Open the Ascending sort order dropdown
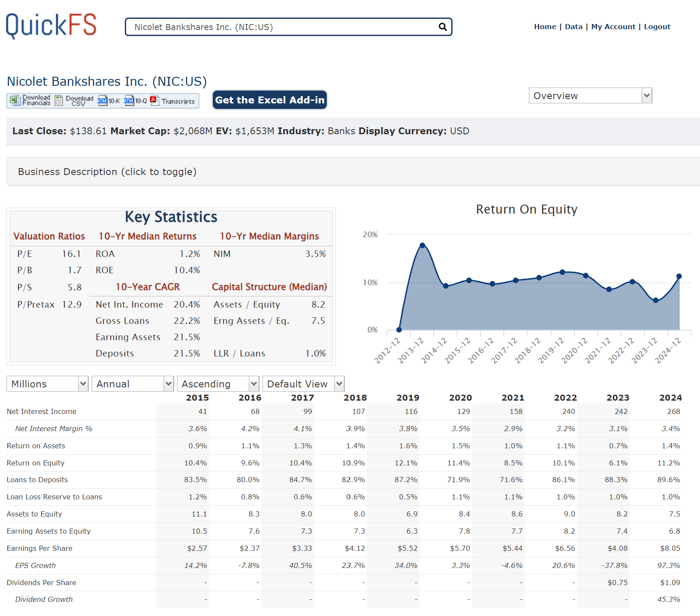 coord(218,384)
